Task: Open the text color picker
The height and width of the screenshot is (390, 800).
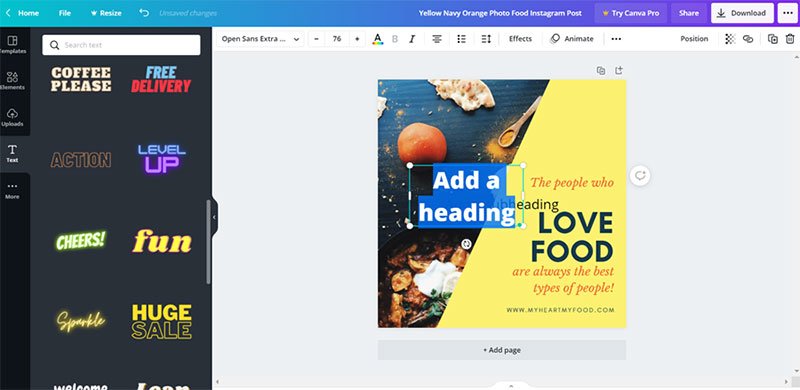Action: (378, 39)
